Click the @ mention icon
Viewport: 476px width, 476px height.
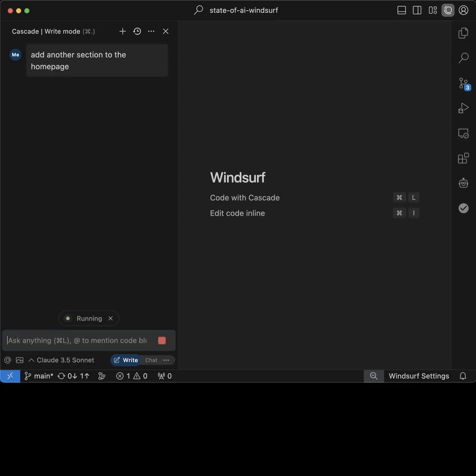(7, 360)
